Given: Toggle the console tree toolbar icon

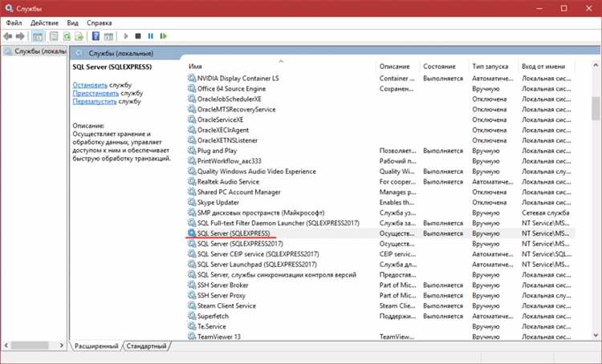Looking at the screenshot, I should [x=38, y=36].
